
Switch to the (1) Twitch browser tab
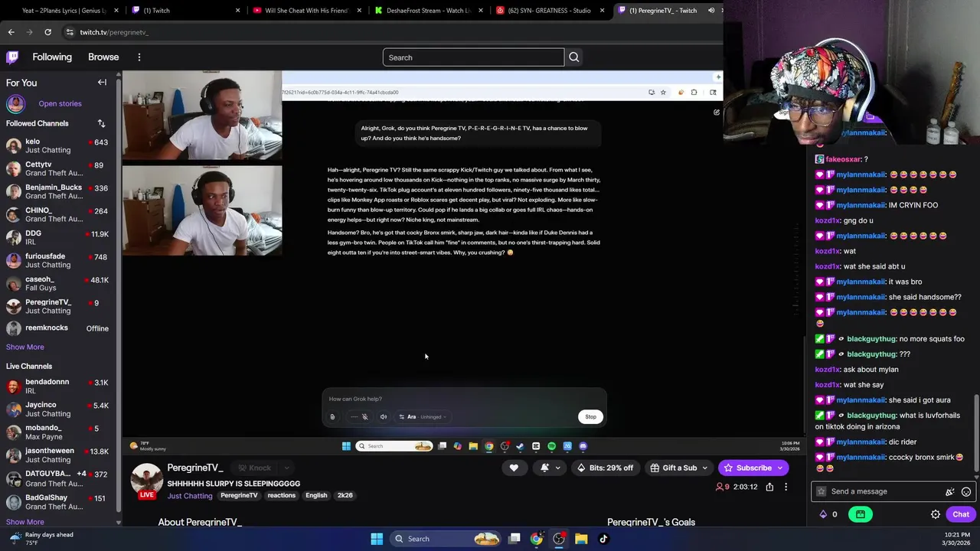pos(186,11)
